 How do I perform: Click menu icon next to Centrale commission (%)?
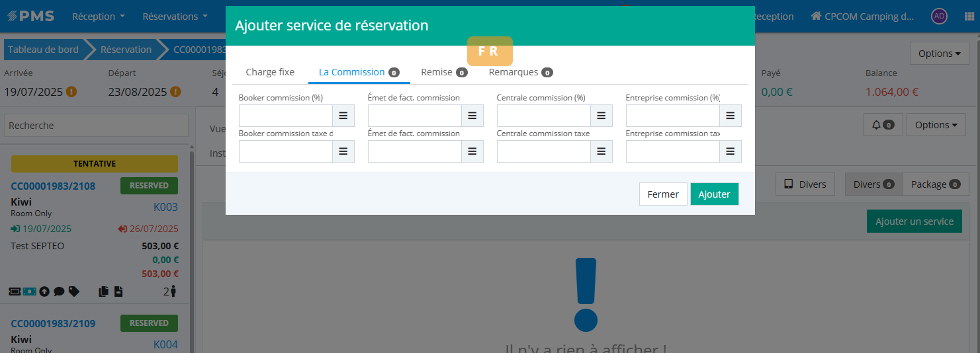[601, 116]
